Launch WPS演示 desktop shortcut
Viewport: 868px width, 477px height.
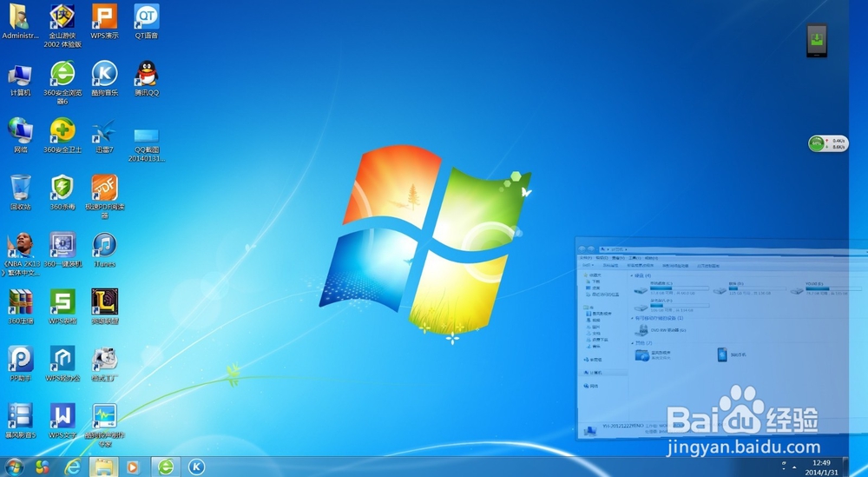105,21
